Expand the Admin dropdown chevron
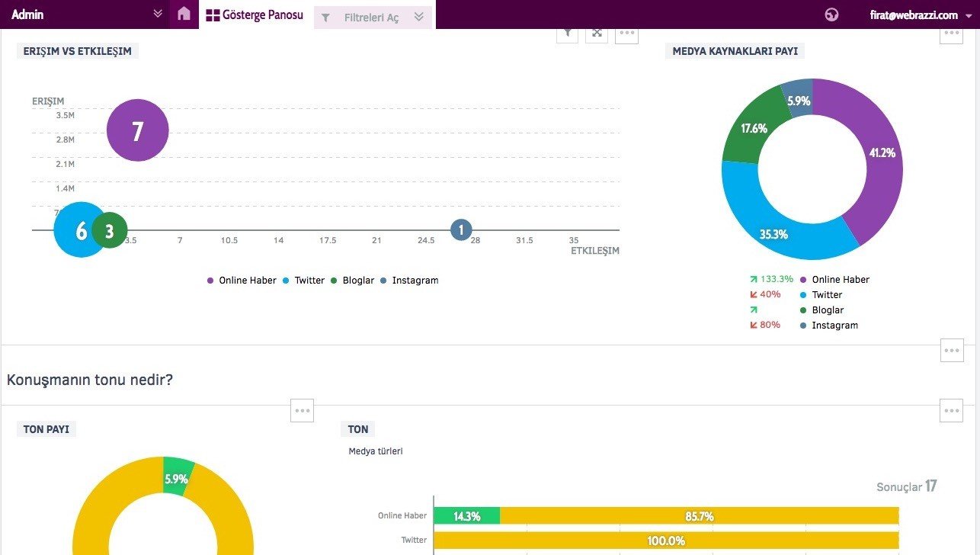 click(x=158, y=14)
